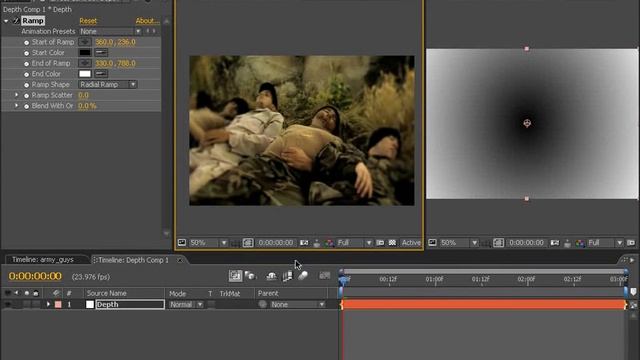Toggle the End of Ramp stopwatch

(27, 64)
